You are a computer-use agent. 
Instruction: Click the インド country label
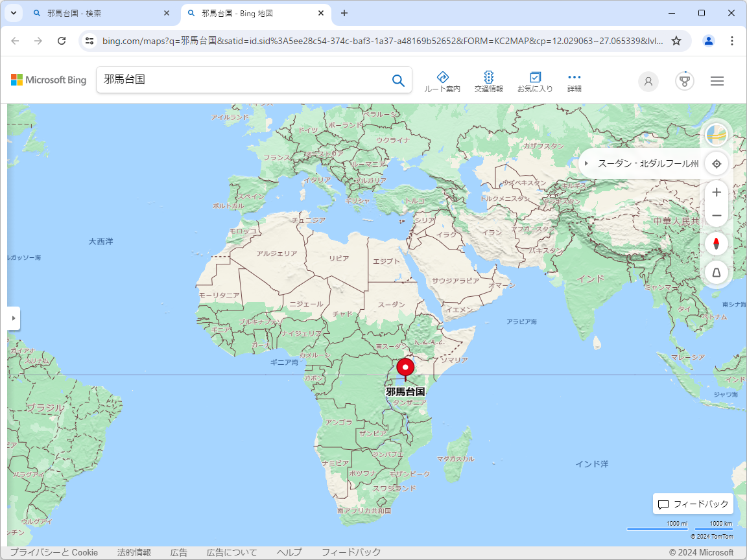[x=591, y=279]
